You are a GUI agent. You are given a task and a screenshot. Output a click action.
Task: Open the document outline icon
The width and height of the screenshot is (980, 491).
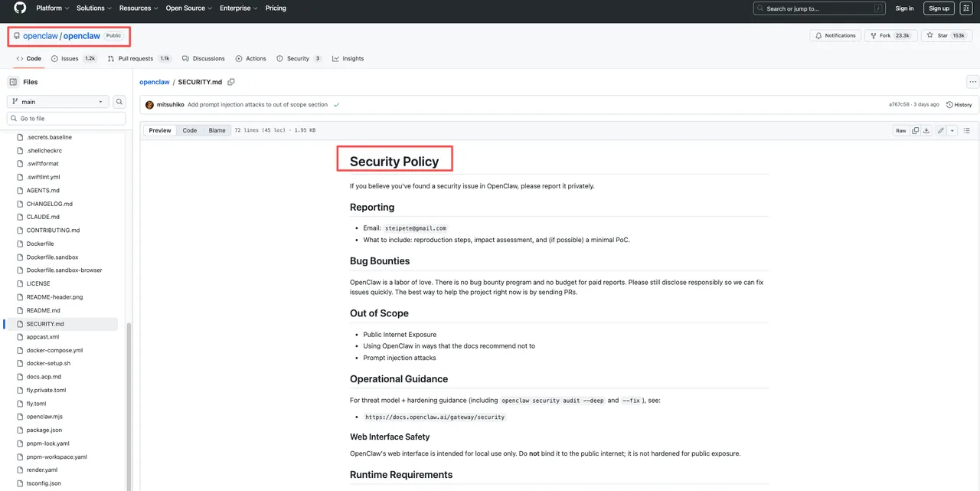pyautogui.click(x=967, y=130)
